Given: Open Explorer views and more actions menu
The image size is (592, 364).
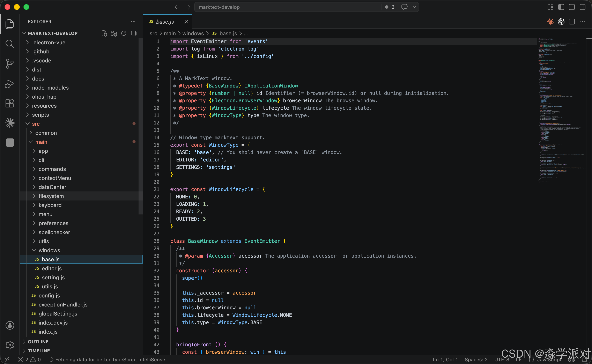Looking at the screenshot, I should pos(133,22).
